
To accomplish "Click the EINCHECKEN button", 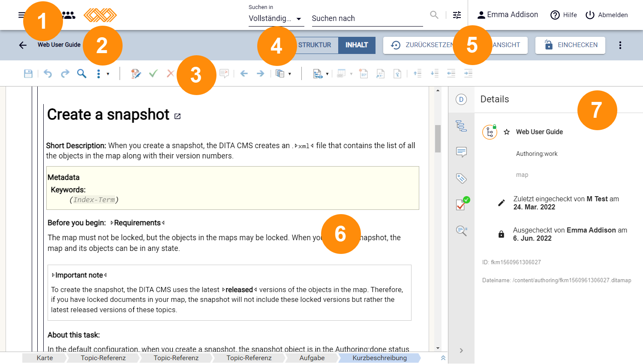I will (x=570, y=45).
